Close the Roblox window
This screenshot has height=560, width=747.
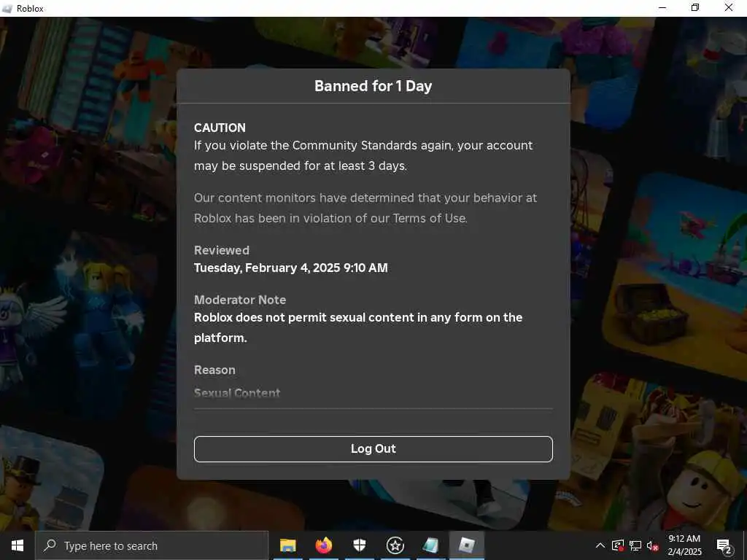[729, 8]
